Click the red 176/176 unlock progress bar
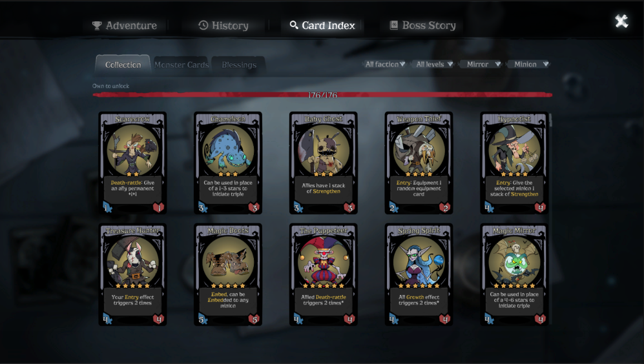This screenshot has height=364, width=644. tap(322, 95)
